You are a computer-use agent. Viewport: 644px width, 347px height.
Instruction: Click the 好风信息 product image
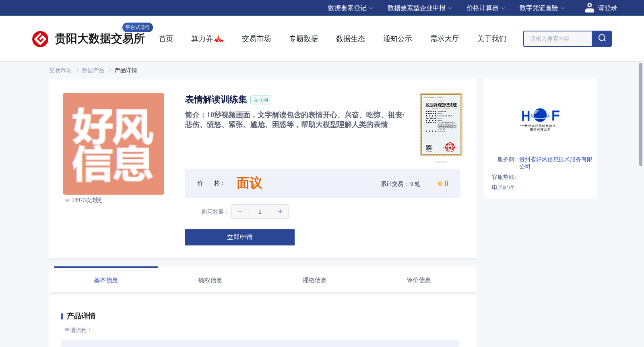[x=114, y=144]
